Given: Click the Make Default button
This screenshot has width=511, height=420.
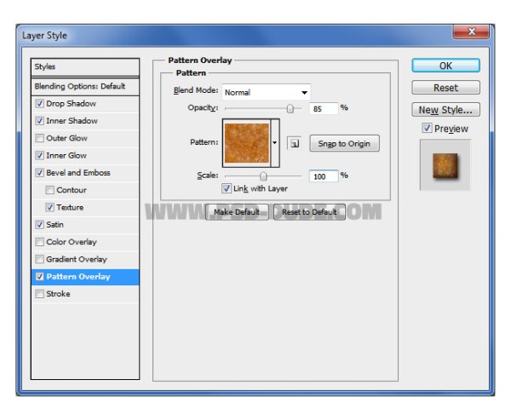Looking at the screenshot, I should pos(237,212).
